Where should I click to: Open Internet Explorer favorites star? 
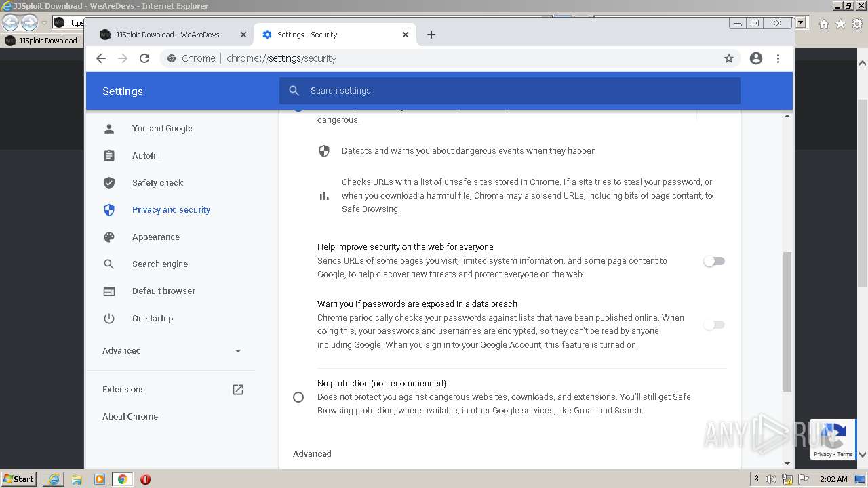840,24
